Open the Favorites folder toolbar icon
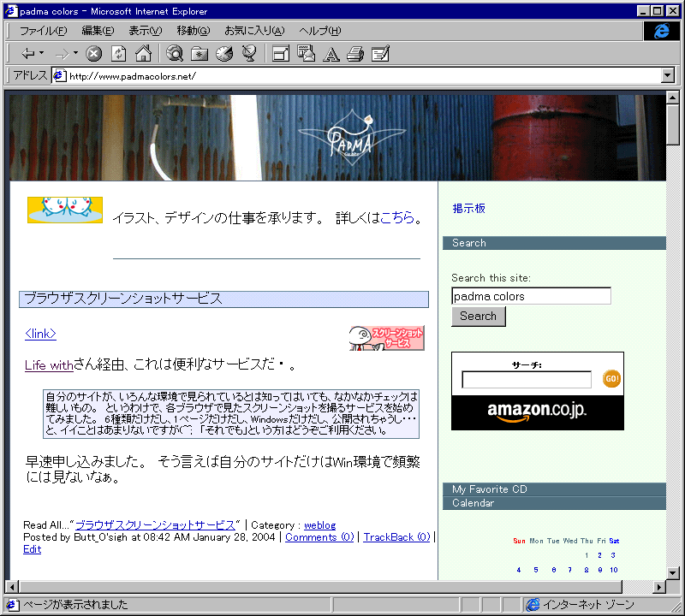This screenshot has width=685, height=616. coord(200,54)
